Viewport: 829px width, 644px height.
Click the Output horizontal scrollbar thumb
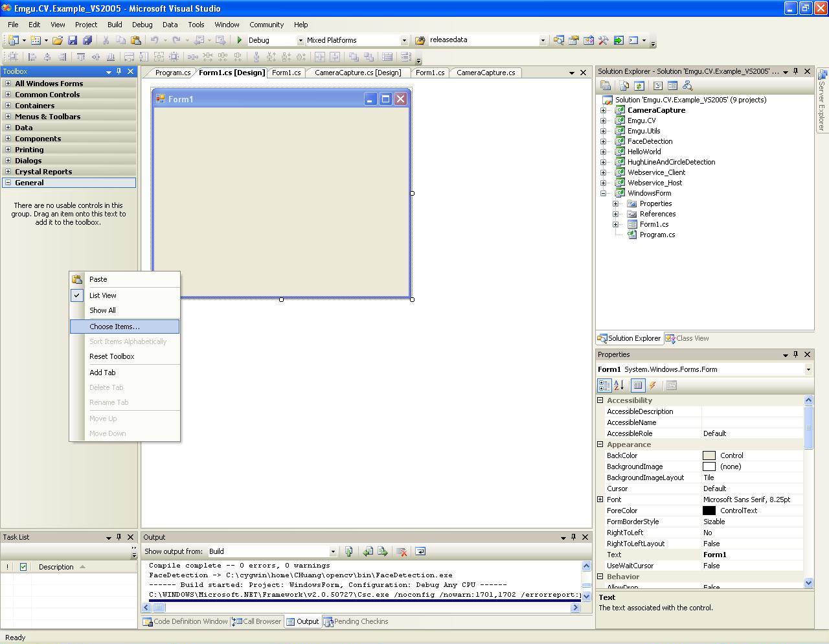click(159, 608)
